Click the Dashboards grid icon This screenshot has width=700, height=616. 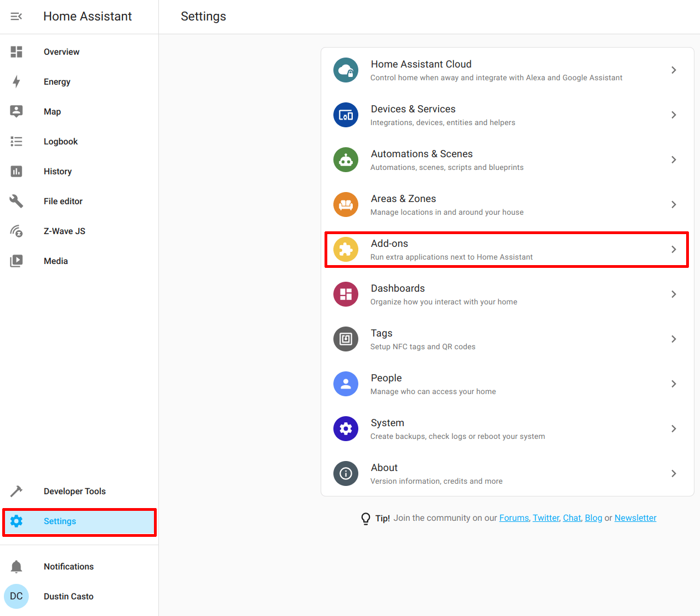point(346,294)
